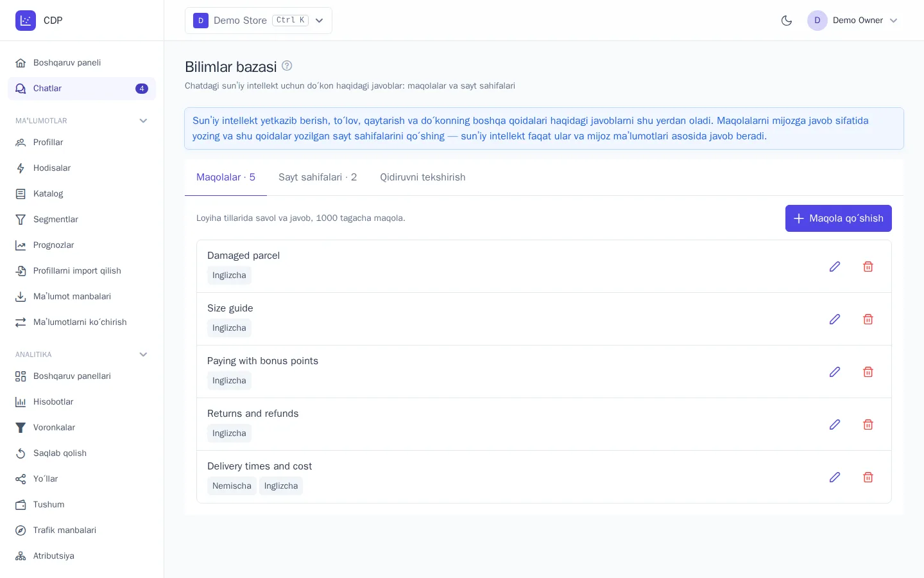Open Atributsiya page

pyautogui.click(x=81, y=556)
